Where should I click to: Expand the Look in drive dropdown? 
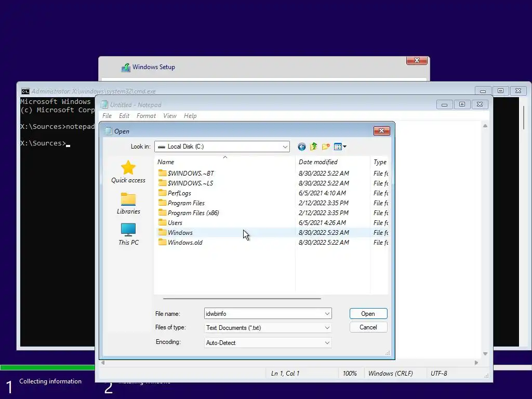285,147
